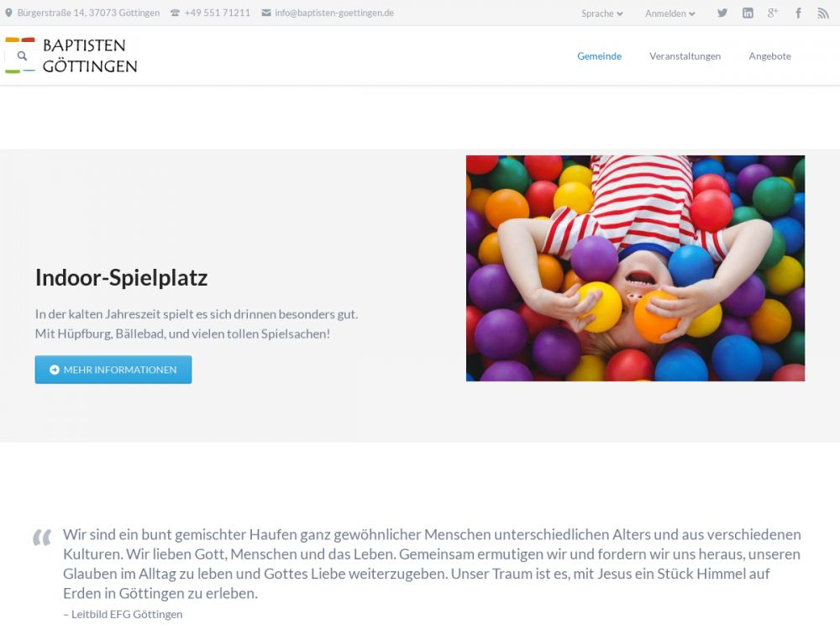Click the phone number +49 551 71211
This screenshot has width=840, height=630.
coord(218,13)
